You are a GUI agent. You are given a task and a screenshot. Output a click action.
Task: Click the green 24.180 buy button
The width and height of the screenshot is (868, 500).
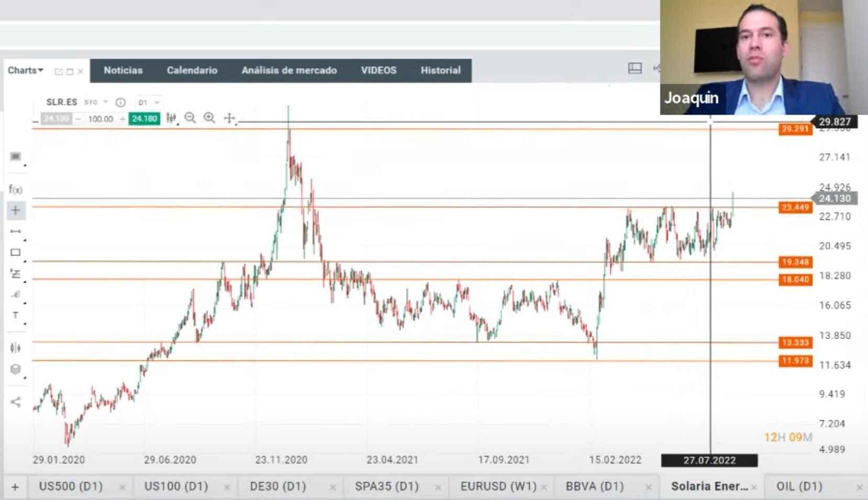[144, 119]
